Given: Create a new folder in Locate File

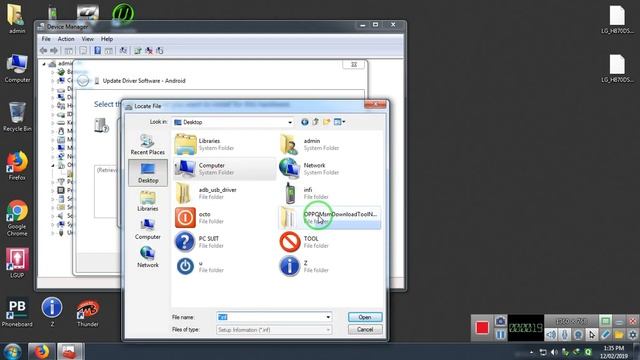Looking at the screenshot, I should [x=327, y=122].
